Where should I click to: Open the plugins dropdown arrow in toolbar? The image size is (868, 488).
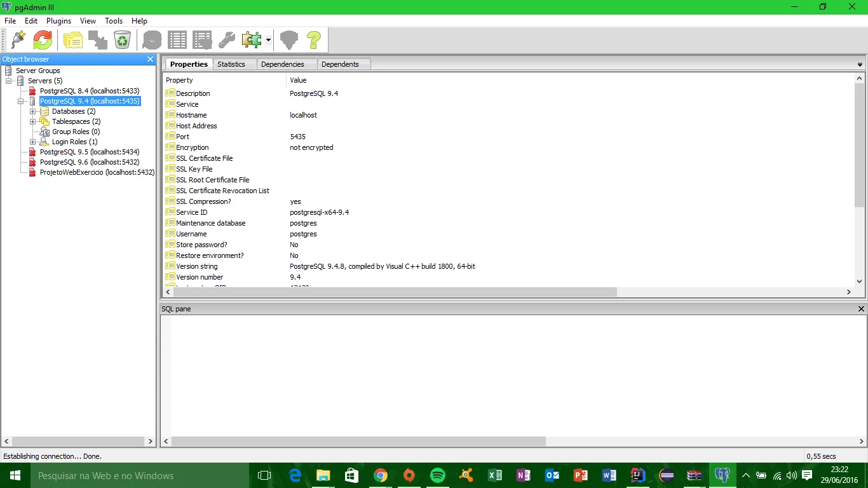click(x=269, y=41)
